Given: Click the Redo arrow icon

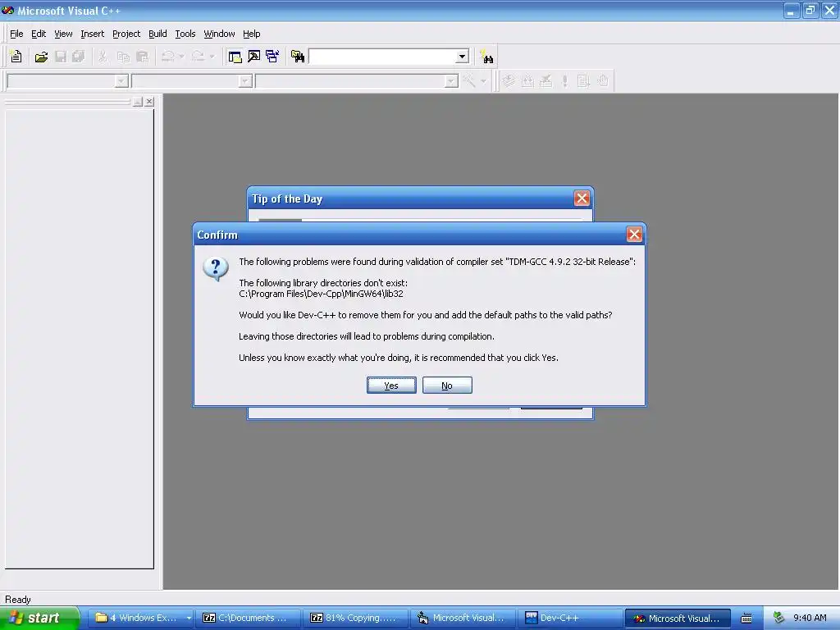Looking at the screenshot, I should [199, 57].
